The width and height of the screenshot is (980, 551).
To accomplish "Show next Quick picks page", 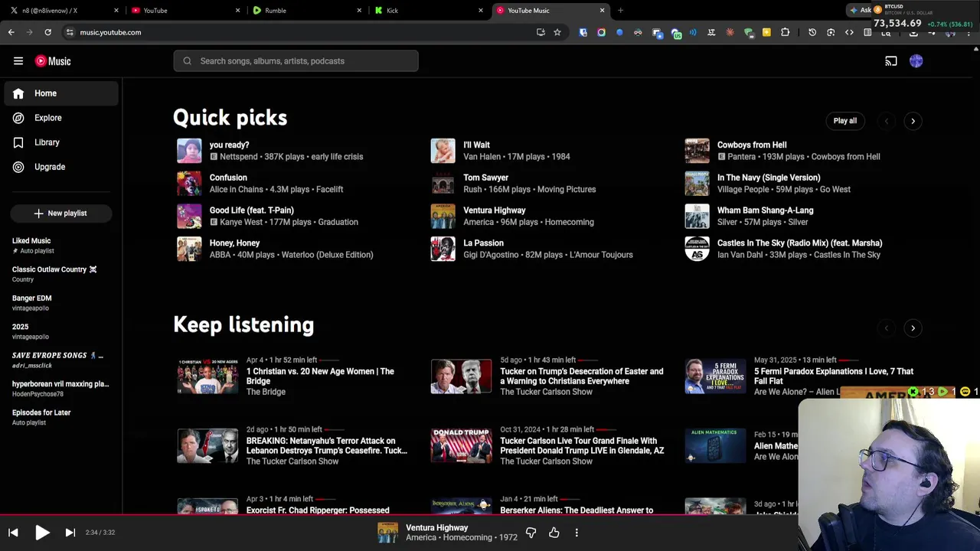I will (x=913, y=121).
